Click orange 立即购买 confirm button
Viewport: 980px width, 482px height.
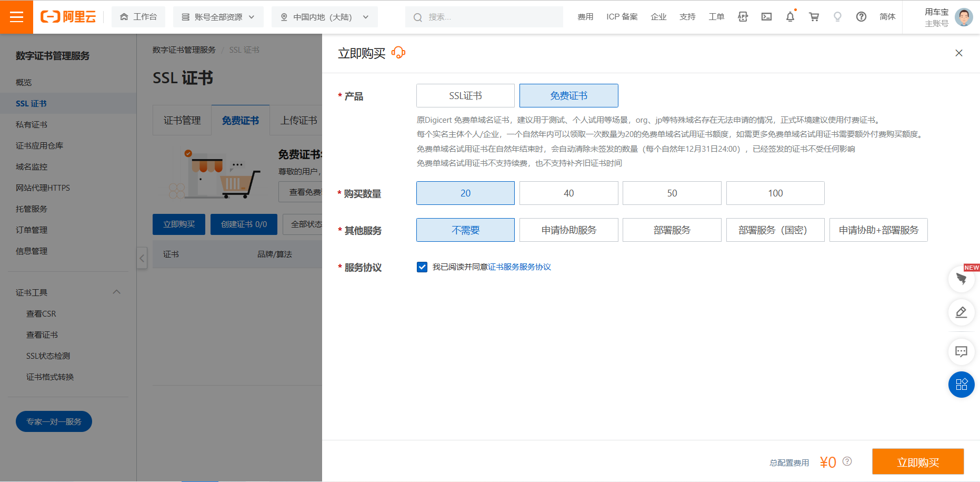tap(918, 462)
